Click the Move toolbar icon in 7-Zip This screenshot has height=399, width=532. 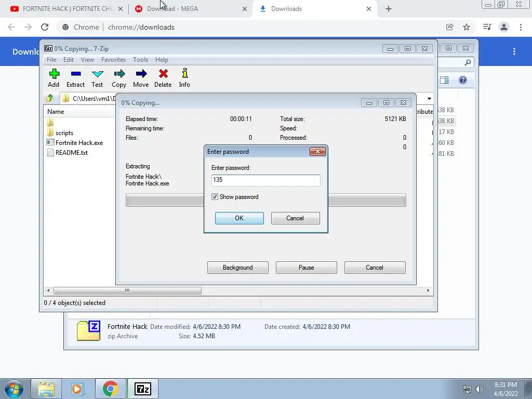(141, 78)
